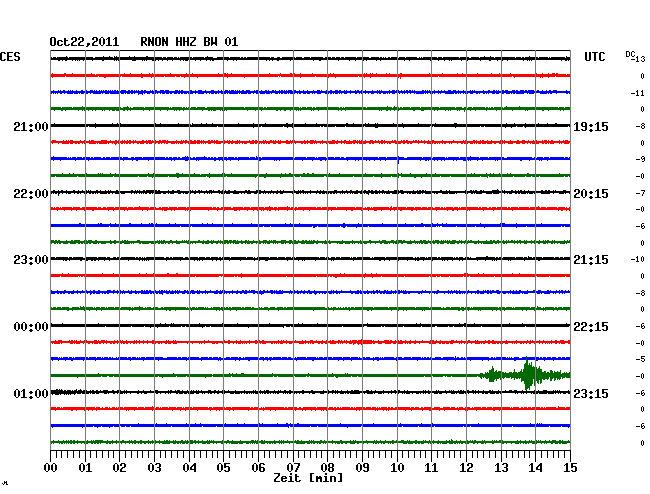Click the 23:15 UTC time label

[591, 393]
